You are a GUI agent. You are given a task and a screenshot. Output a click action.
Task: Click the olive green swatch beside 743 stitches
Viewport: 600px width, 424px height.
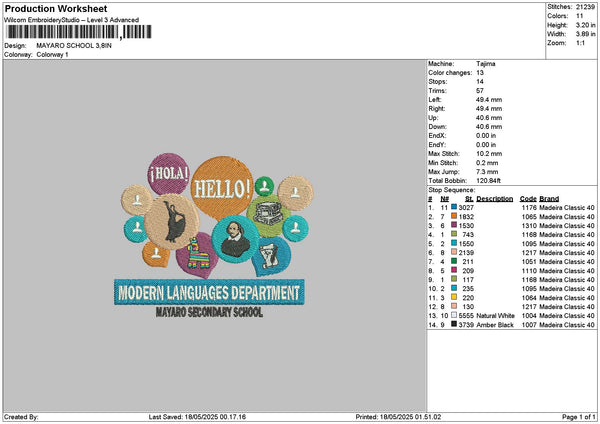pos(454,234)
